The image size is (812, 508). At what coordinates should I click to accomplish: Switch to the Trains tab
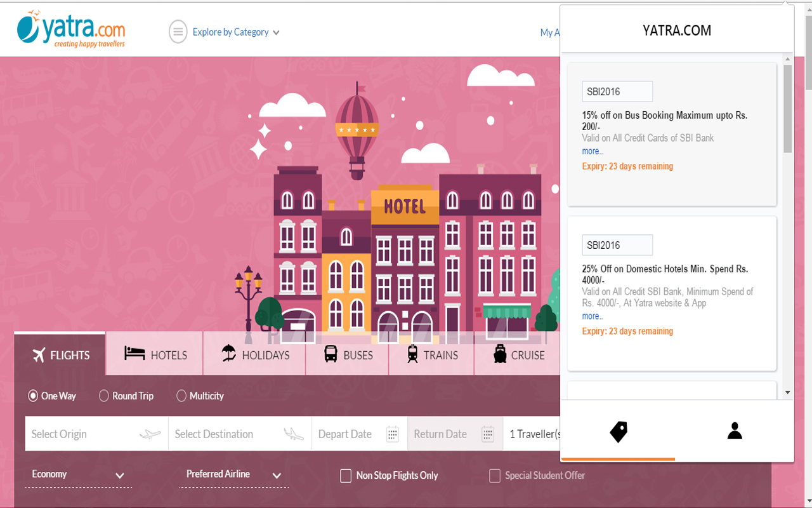click(x=432, y=354)
